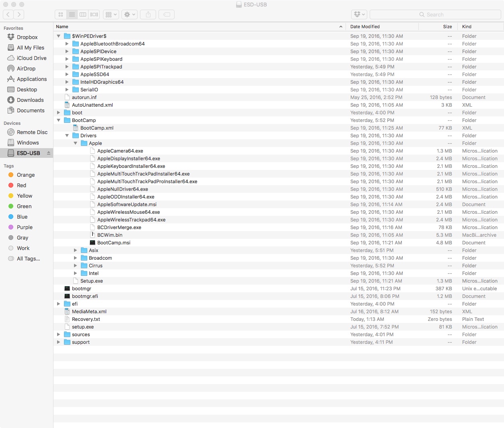This screenshot has height=428, width=504.
Task: Expand the boot folder
Action: pyautogui.click(x=59, y=112)
